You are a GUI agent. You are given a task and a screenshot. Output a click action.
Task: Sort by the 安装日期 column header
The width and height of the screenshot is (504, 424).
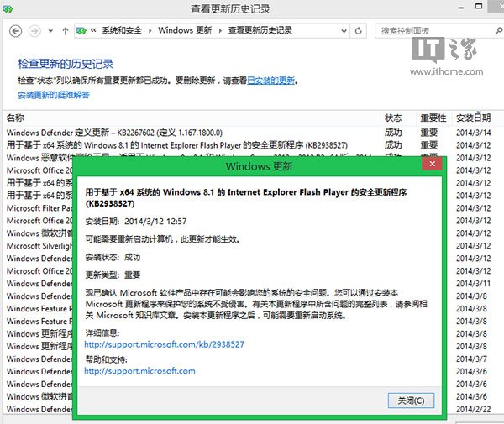(x=476, y=118)
